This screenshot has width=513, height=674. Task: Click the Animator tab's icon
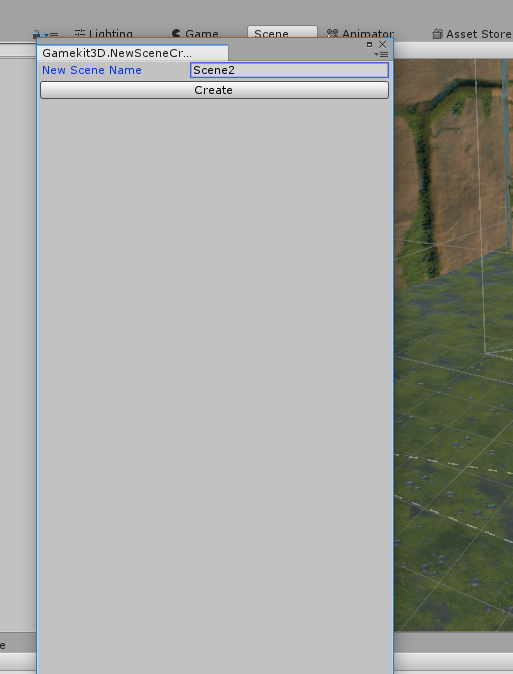(332, 33)
